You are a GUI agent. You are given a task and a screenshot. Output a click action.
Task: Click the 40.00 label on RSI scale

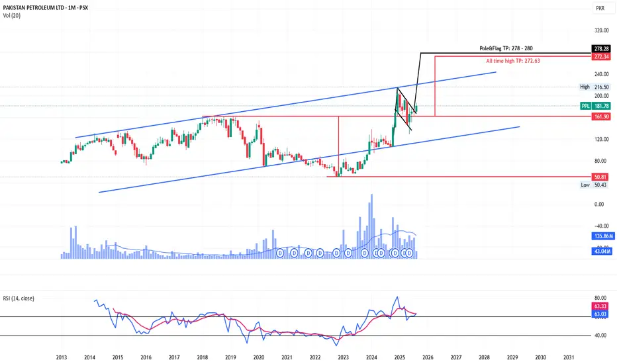[x=600, y=336]
